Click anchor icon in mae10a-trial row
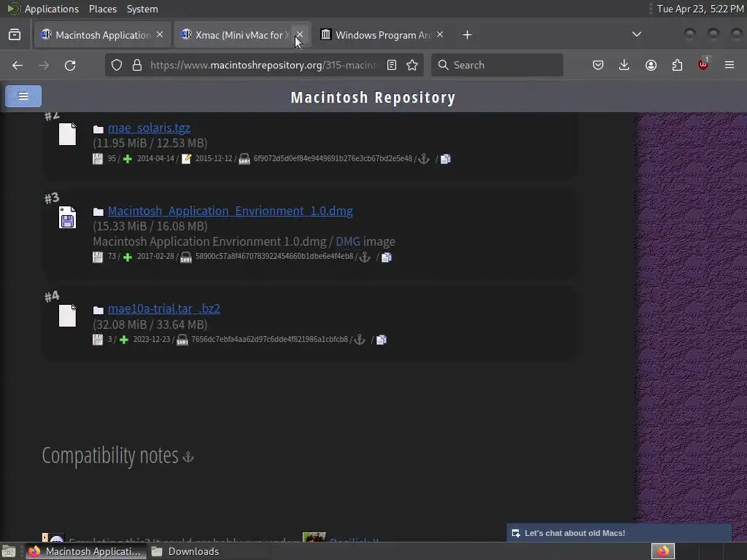 [360, 340]
